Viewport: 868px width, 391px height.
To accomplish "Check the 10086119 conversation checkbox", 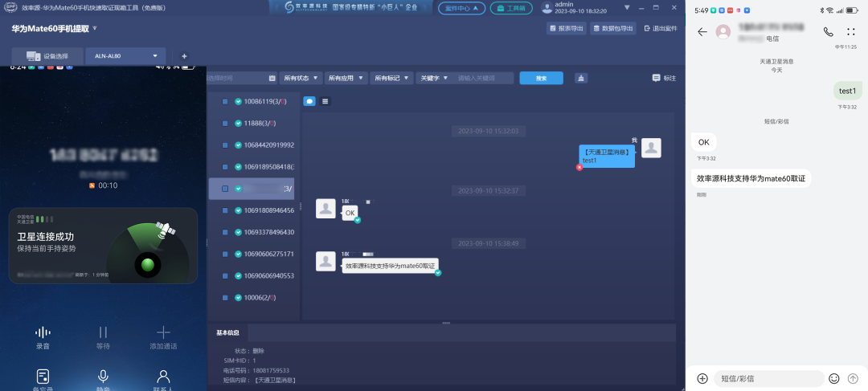I will [x=225, y=101].
